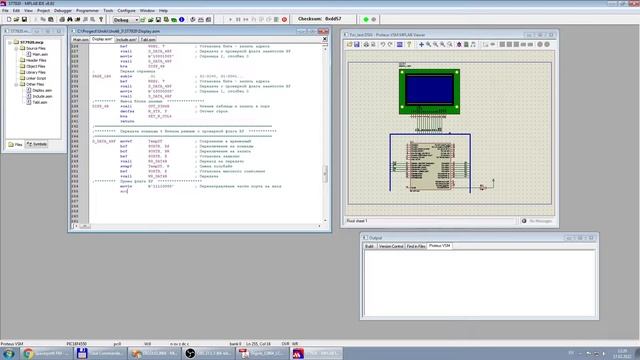Click the first magnifier zoom icon in Proteus viewer
The height and width of the screenshot is (360, 640).
coord(429,44)
